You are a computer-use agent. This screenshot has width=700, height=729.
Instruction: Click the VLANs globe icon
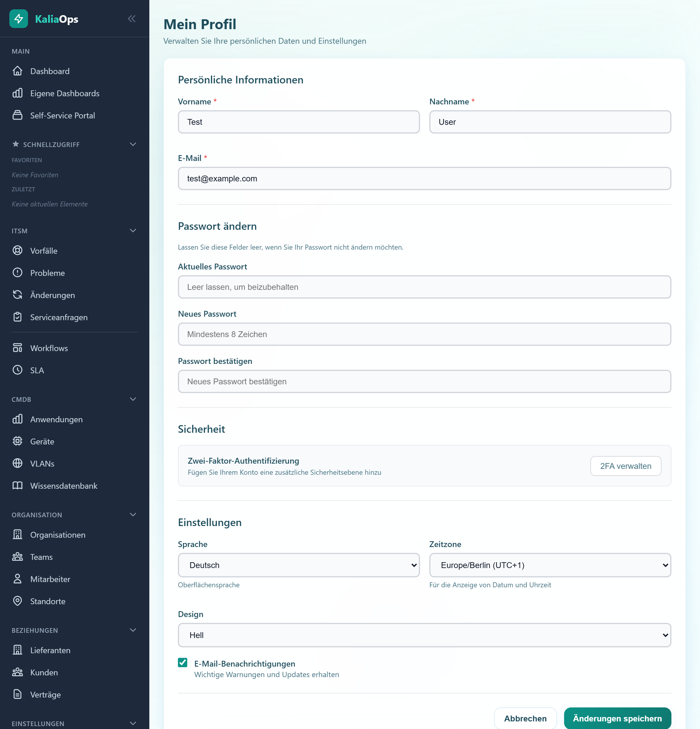tap(17, 463)
